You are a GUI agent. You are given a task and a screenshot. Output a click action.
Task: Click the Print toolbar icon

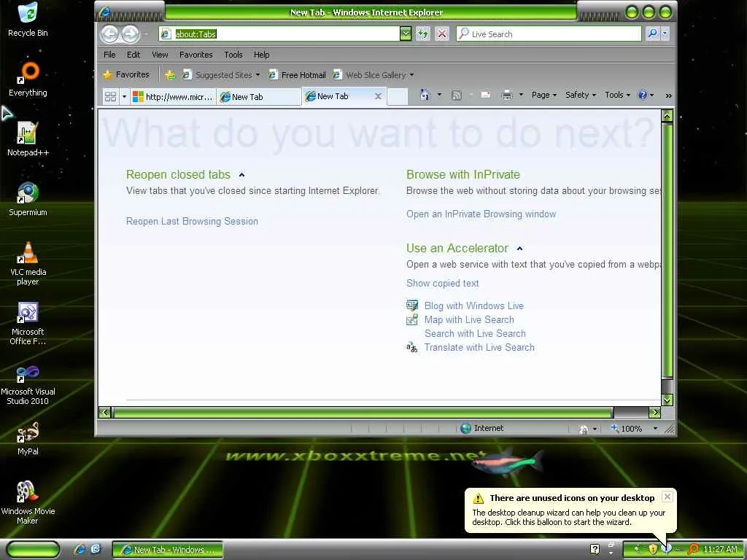click(x=507, y=96)
